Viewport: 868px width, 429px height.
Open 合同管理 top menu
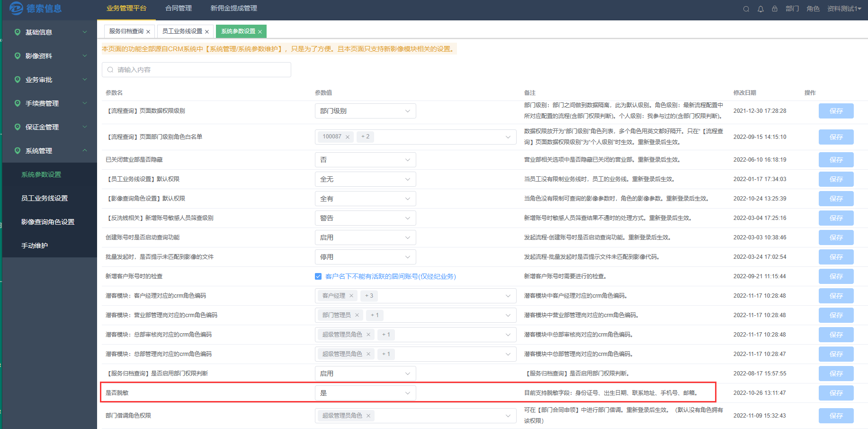coord(179,9)
